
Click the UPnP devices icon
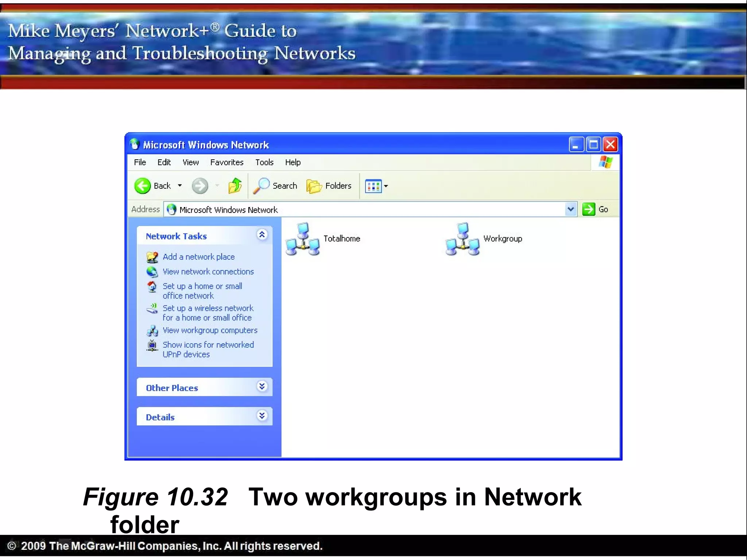click(x=152, y=345)
